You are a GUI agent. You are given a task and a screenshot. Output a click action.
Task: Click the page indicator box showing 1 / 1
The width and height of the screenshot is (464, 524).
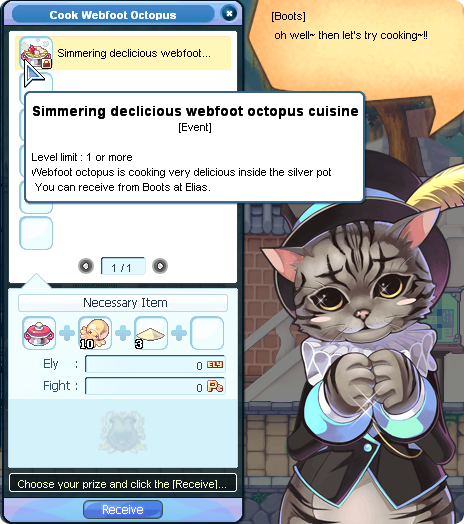(x=123, y=266)
